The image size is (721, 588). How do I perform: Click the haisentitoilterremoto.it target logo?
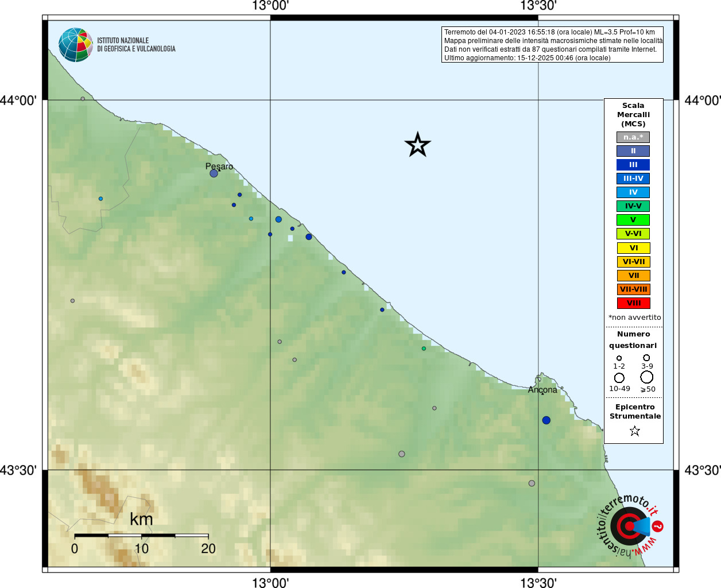point(630,525)
